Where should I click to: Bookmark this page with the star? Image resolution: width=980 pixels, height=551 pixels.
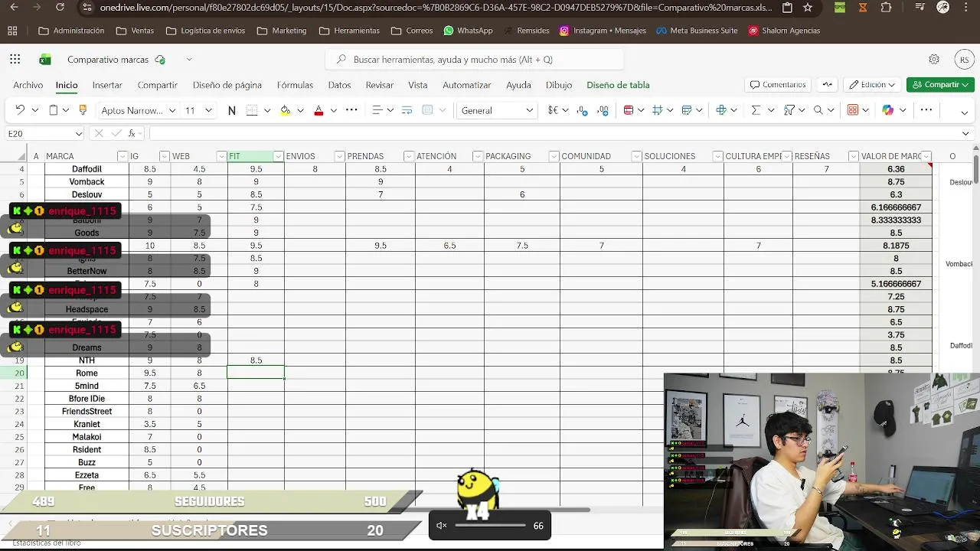click(x=808, y=8)
